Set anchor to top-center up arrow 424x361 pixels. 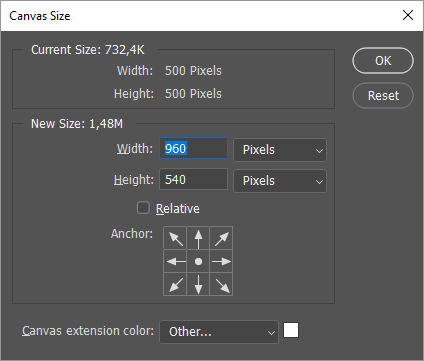click(x=198, y=238)
